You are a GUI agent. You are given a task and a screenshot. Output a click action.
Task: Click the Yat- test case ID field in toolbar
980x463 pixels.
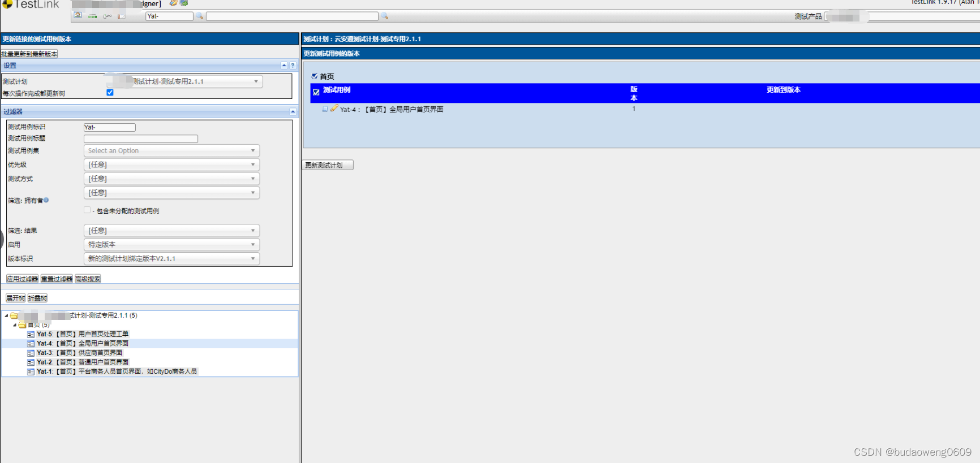(169, 16)
